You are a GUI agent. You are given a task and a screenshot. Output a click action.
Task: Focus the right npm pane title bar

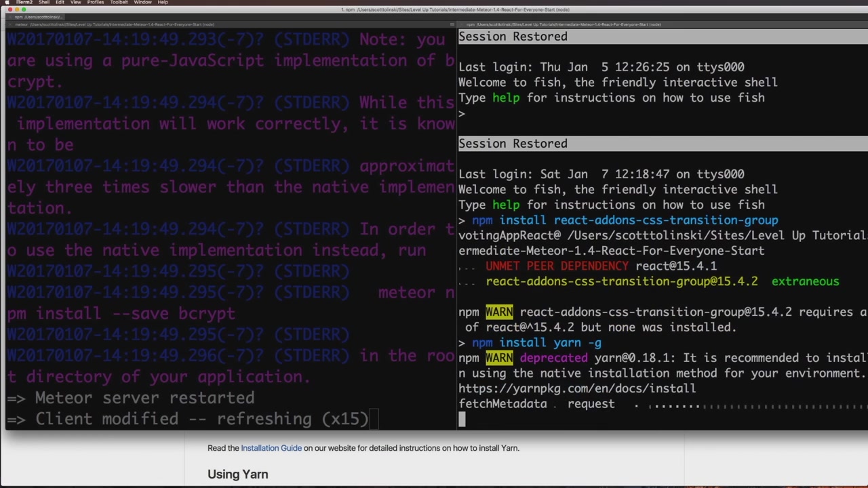point(663,24)
